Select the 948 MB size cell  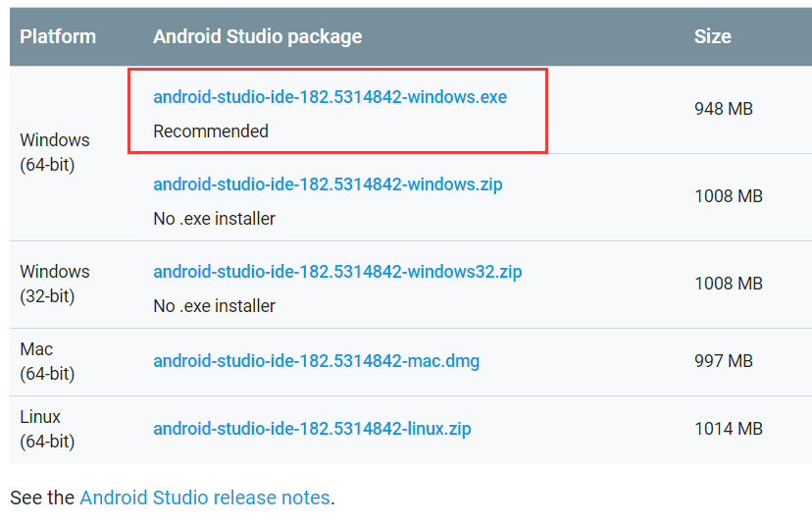pyautogui.click(x=724, y=109)
